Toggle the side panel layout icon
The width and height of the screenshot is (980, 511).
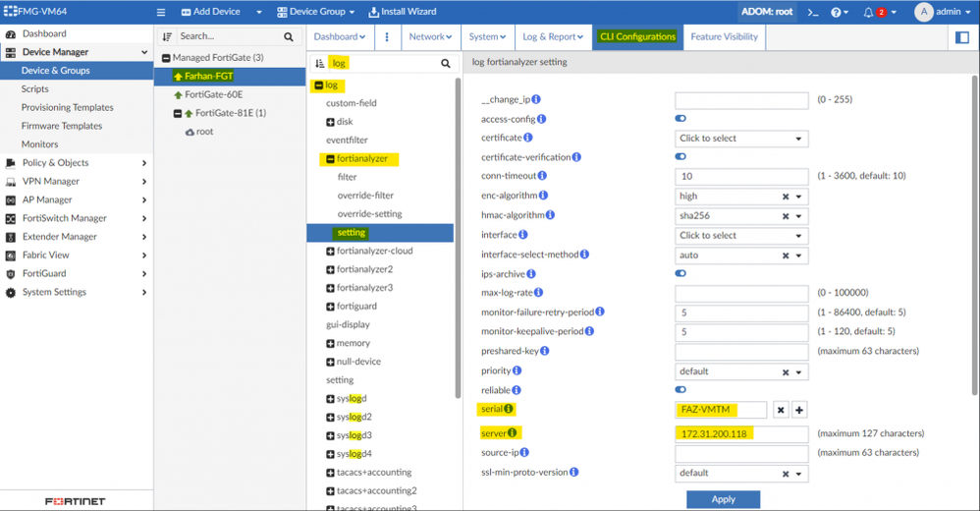coord(962,37)
